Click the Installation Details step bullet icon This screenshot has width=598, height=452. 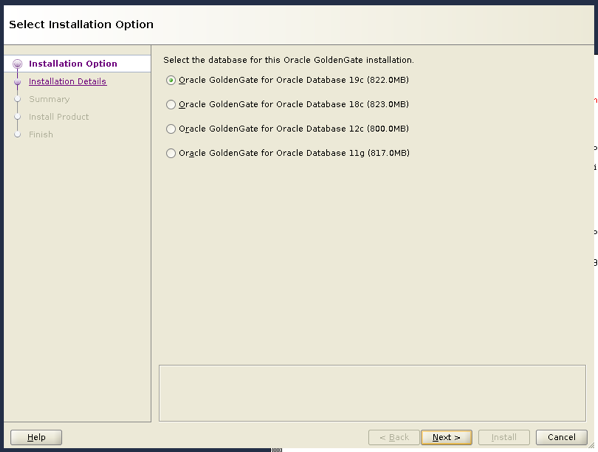(17, 82)
